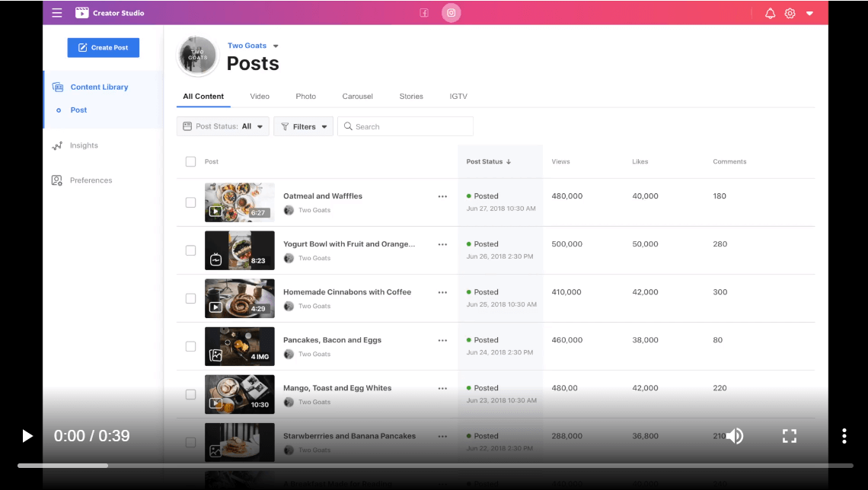
Task: Open the hamburger menu in Creator Studio header
Action: coord(57,13)
